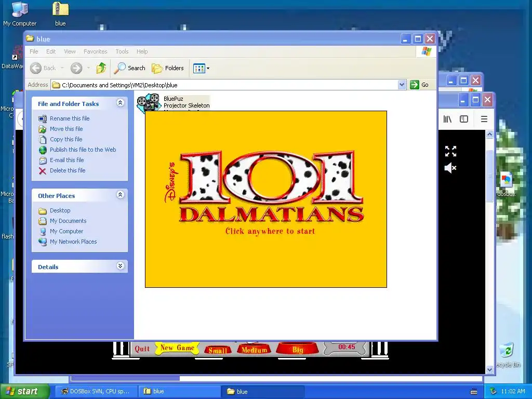This screenshot has width=532, height=399.
Task: Click the Forward arrow in Explorer toolbar
Action: pos(76,68)
